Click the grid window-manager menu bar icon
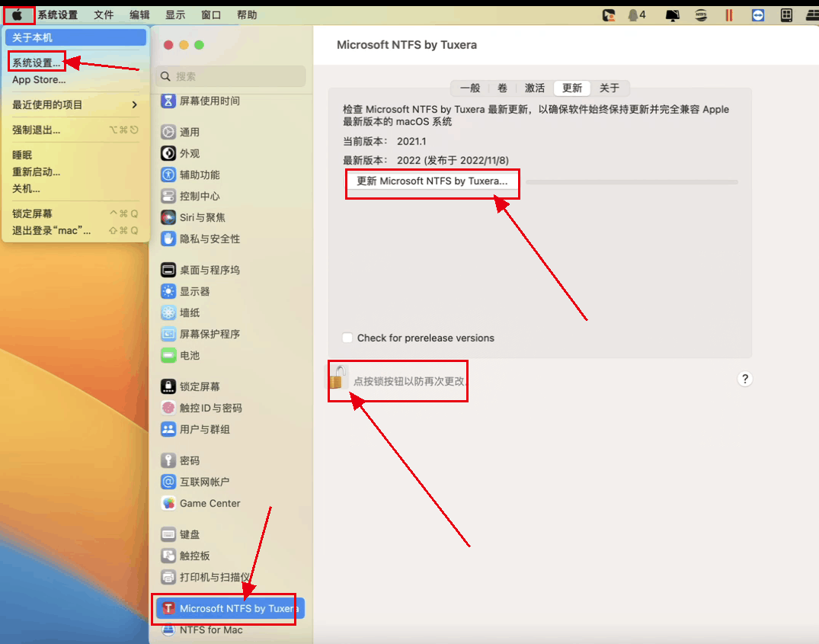Viewport: 819px width, 644px height. [x=786, y=15]
